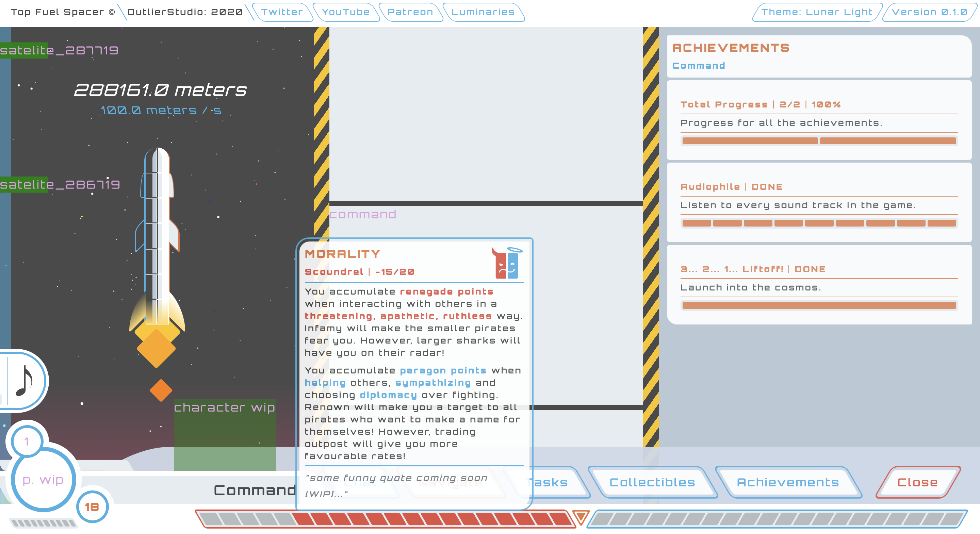Click the Total Progress achievement bar

click(819, 141)
